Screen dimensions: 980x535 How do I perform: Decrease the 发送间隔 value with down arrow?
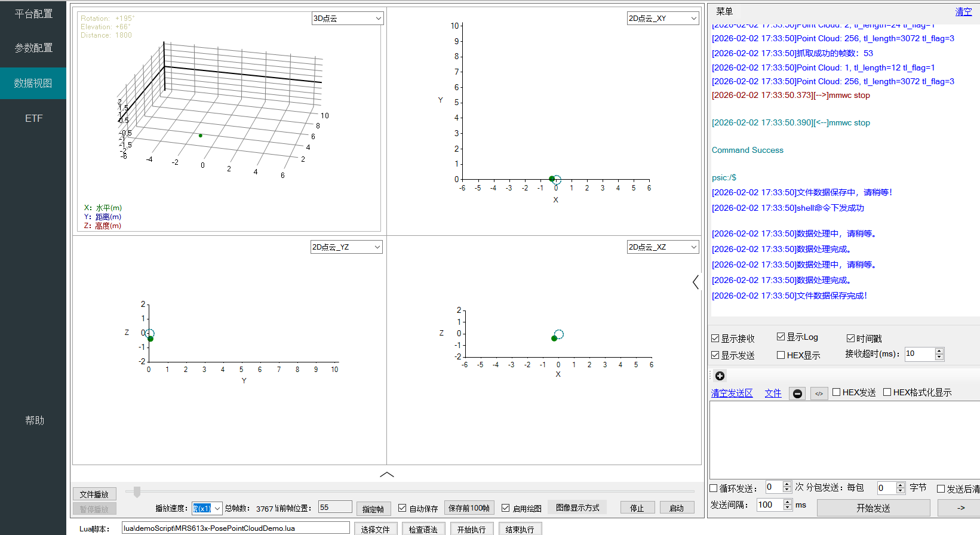pyautogui.click(x=788, y=508)
